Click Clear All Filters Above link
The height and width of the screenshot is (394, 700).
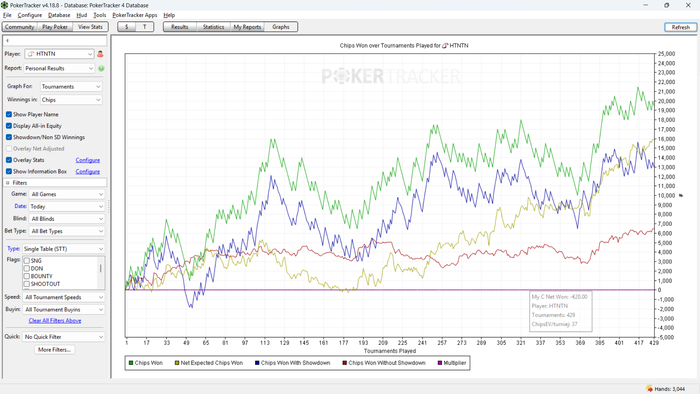coord(55,321)
